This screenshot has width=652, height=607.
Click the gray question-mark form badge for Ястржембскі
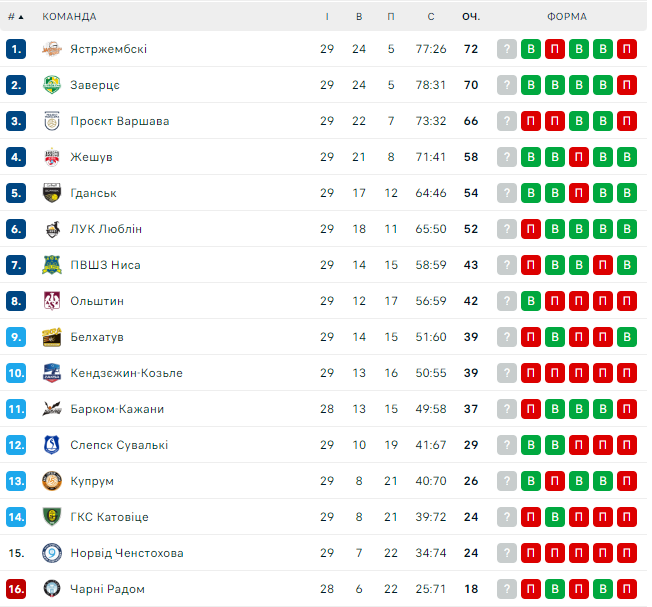click(507, 49)
